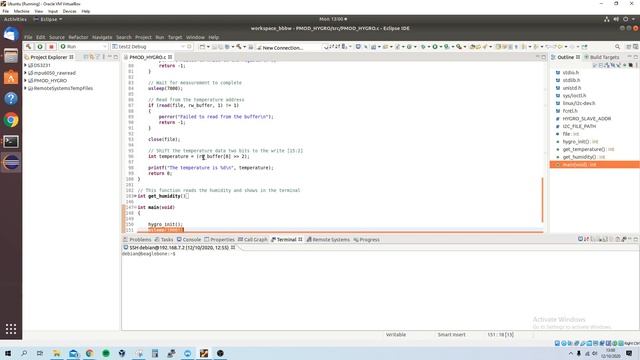640x360 pixels.
Task: Open the Activities overview in Ubuntu top bar
Action: (15, 19)
